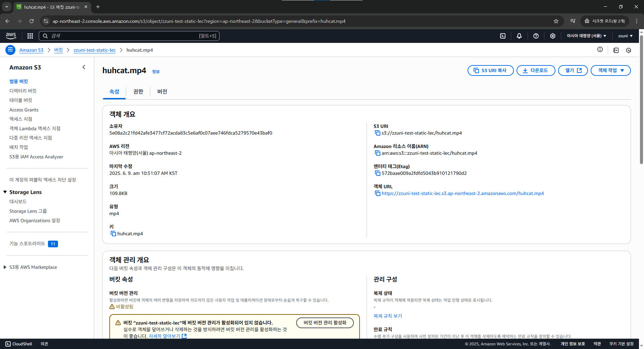Click the AWS logo home icon

(x=11, y=36)
